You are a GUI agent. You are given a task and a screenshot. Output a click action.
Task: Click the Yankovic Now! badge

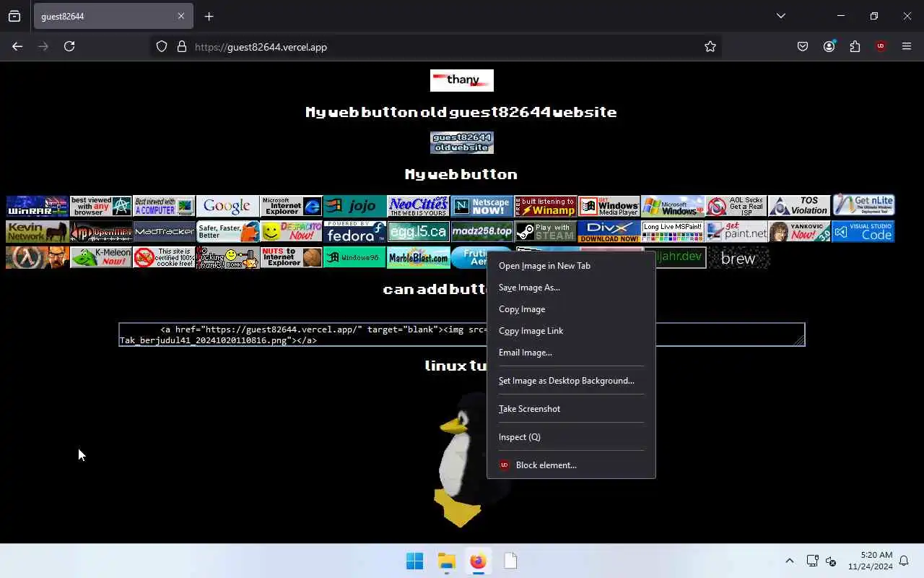coord(799,232)
